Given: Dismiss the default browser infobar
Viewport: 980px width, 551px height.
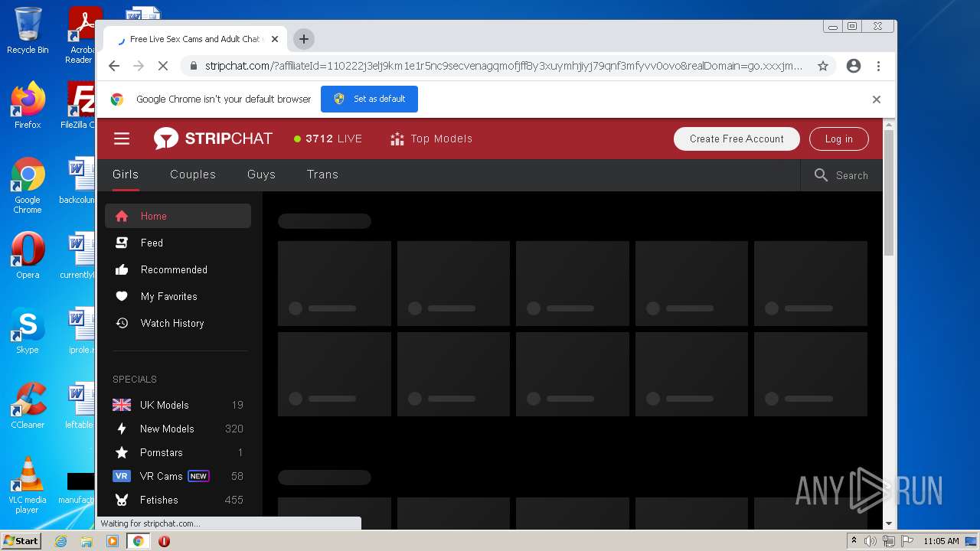Looking at the screenshot, I should tap(877, 99).
